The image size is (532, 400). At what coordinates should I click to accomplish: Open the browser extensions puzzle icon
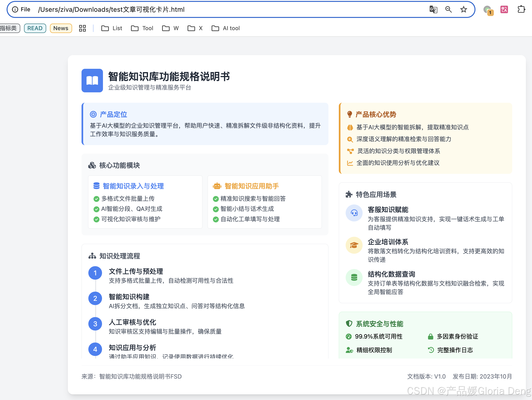click(521, 9)
